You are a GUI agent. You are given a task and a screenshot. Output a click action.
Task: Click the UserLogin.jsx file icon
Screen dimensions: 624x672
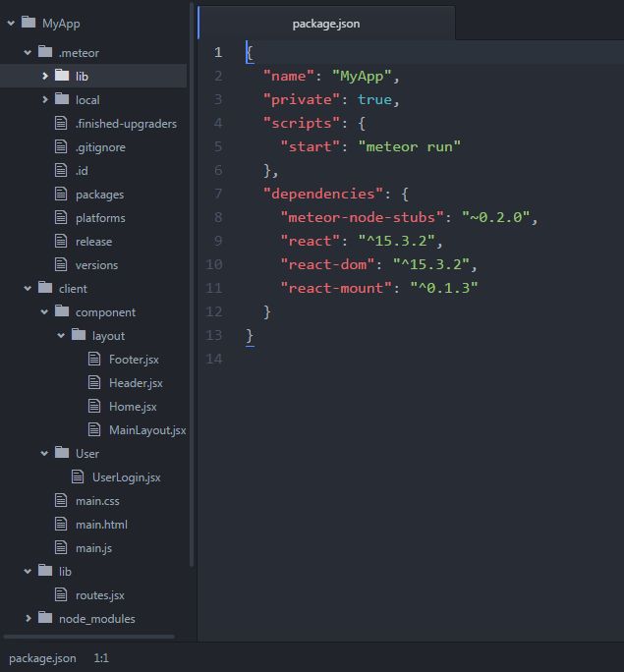(78, 476)
